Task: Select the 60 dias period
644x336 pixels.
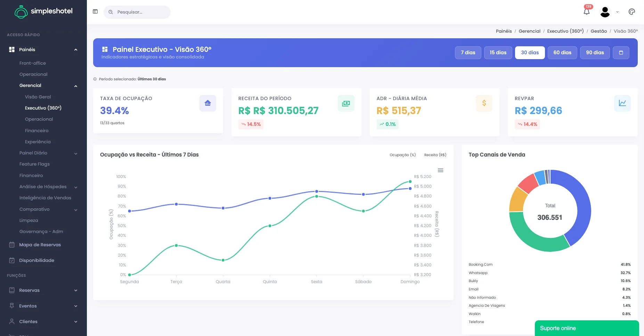Action: (562, 53)
